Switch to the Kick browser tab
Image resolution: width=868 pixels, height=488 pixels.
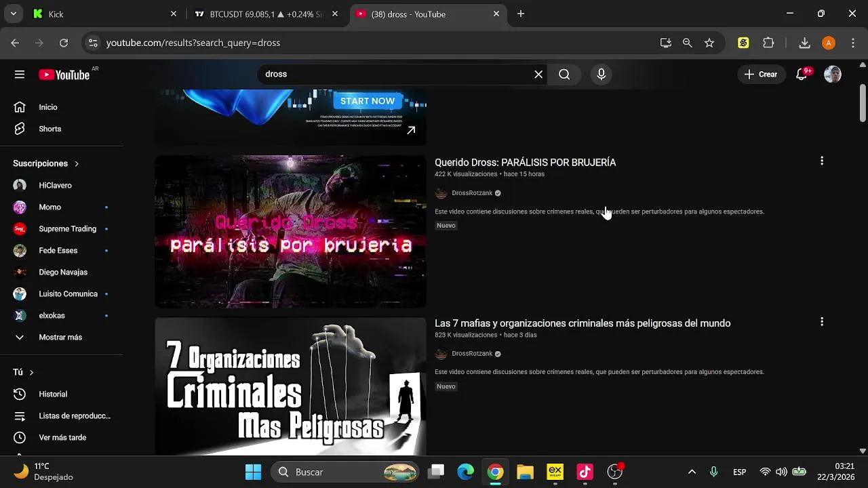pos(104,14)
